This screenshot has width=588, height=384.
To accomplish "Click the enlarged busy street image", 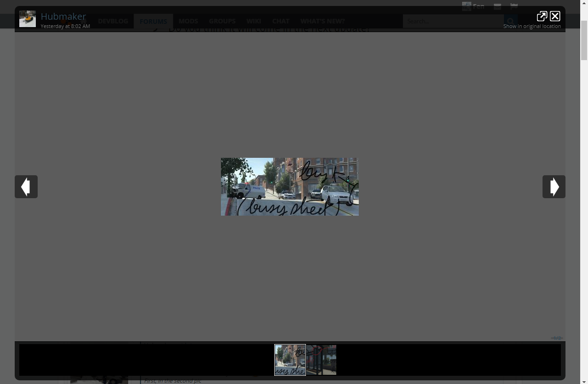I will (290, 187).
